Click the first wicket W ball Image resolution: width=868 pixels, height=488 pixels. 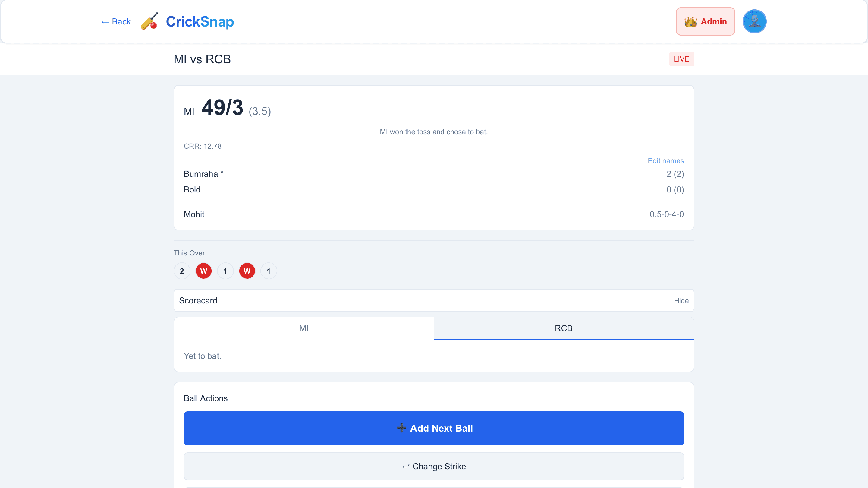[x=203, y=271]
